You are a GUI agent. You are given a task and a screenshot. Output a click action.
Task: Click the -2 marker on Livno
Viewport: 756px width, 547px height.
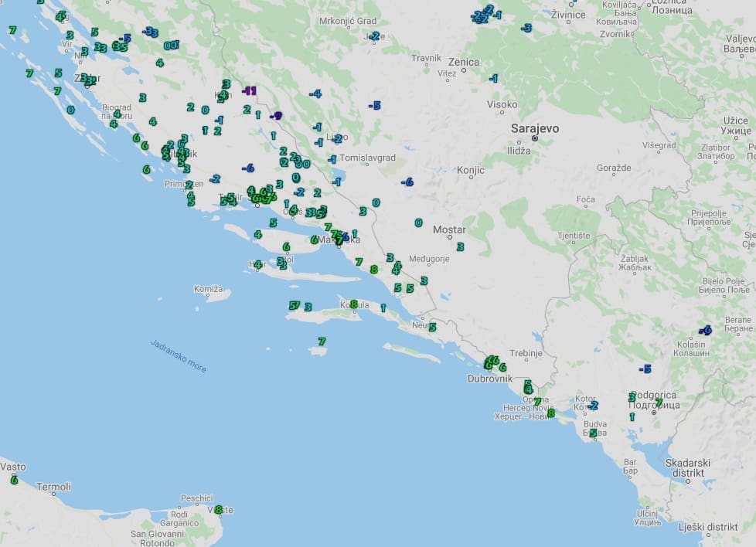click(x=337, y=139)
